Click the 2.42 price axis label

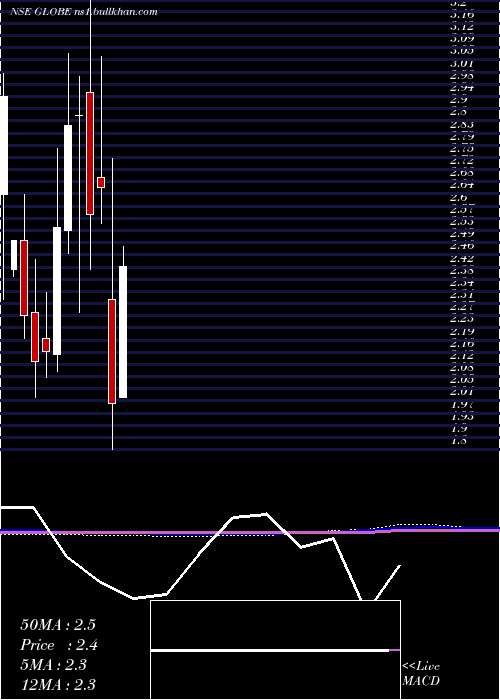(461, 258)
